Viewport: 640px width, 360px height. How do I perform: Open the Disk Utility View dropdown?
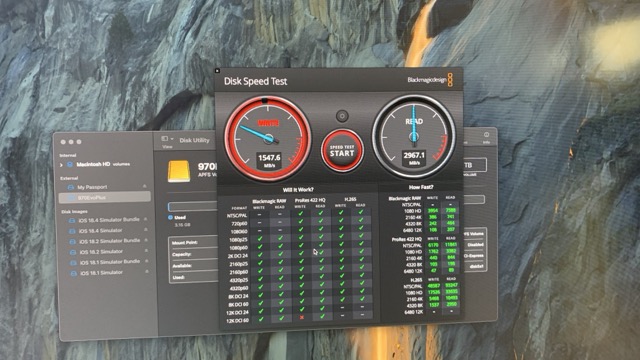click(167, 140)
